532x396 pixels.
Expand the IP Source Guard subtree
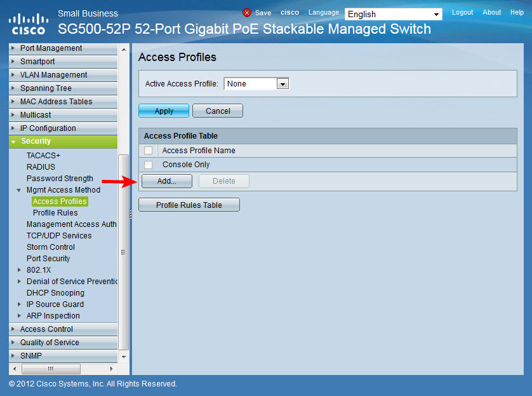pyautogui.click(x=19, y=304)
